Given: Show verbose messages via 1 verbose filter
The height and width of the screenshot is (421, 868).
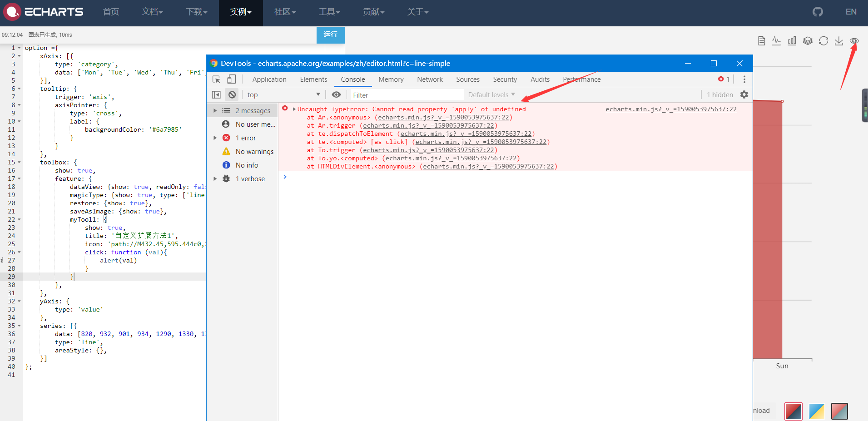Looking at the screenshot, I should [x=251, y=178].
